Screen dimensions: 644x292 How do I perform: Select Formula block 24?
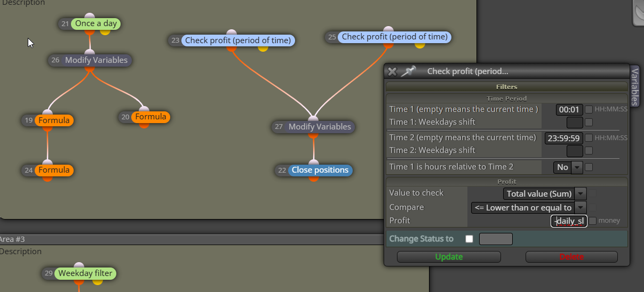point(54,171)
